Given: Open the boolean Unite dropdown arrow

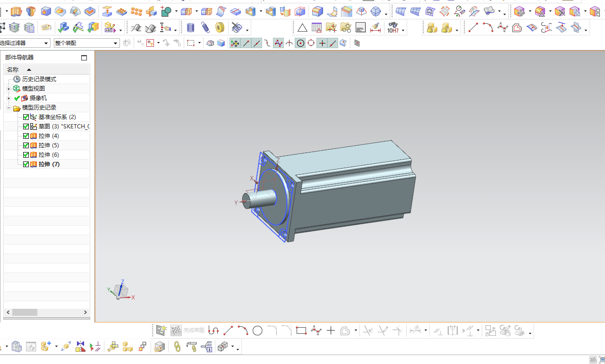Looking at the screenshot, I should tap(176, 11).
